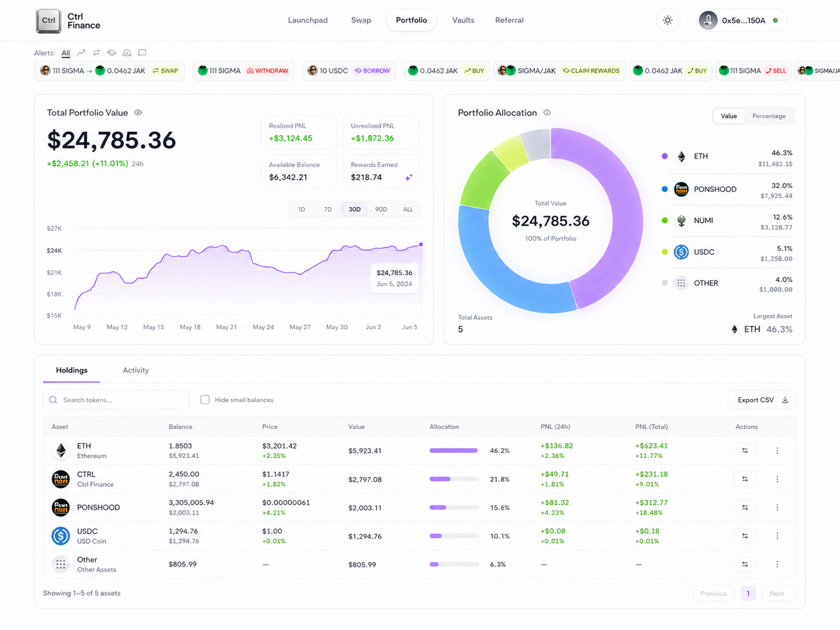Select the 30D chart range
Screen dimensions: 840x630
click(x=354, y=209)
